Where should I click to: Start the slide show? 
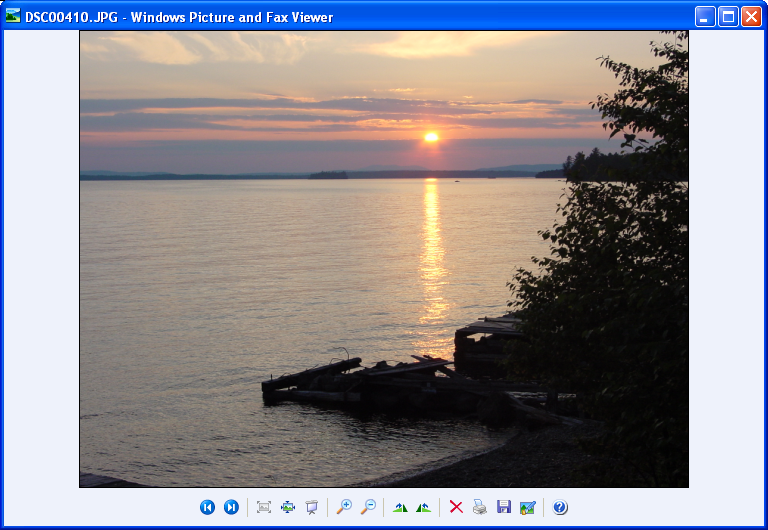click(312, 507)
